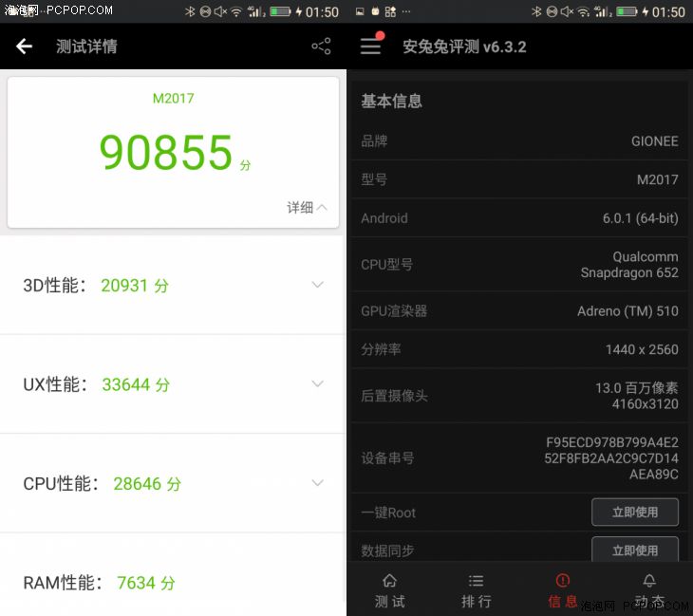Tap the apps grid notification icon in right status bar

coord(390,12)
